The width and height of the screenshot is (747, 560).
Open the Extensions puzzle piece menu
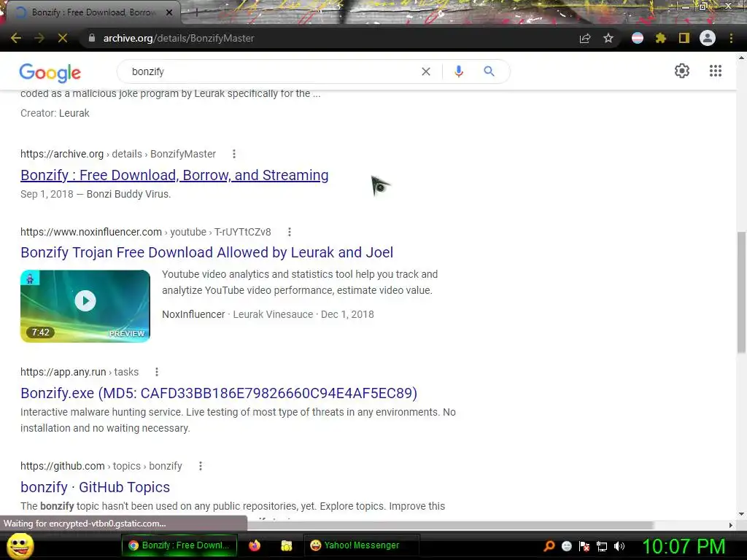pos(661,38)
